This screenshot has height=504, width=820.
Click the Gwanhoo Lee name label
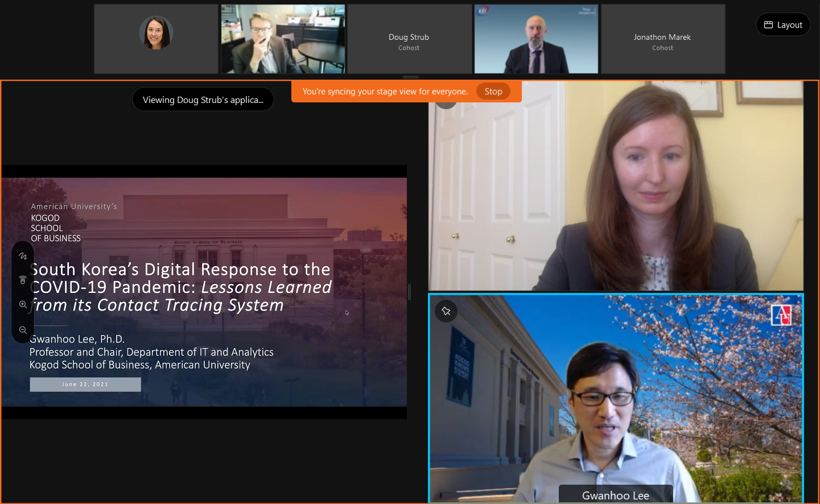click(x=616, y=495)
